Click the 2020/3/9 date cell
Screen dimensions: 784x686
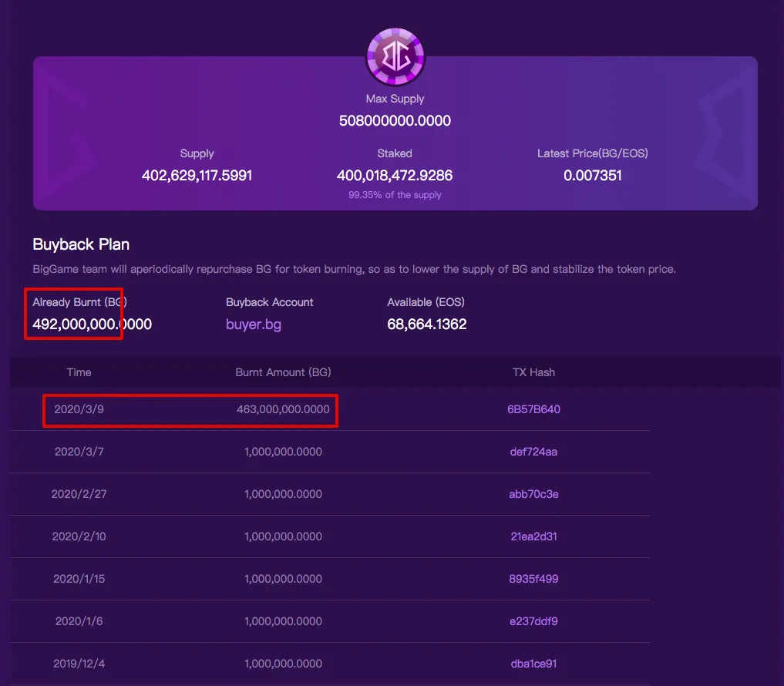click(79, 409)
